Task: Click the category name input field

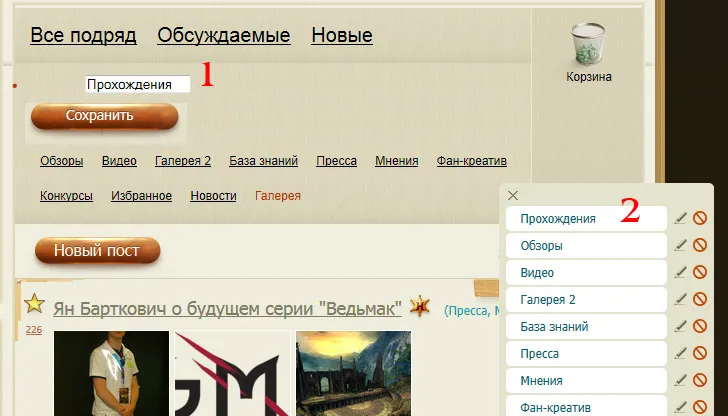Action: 137,85
